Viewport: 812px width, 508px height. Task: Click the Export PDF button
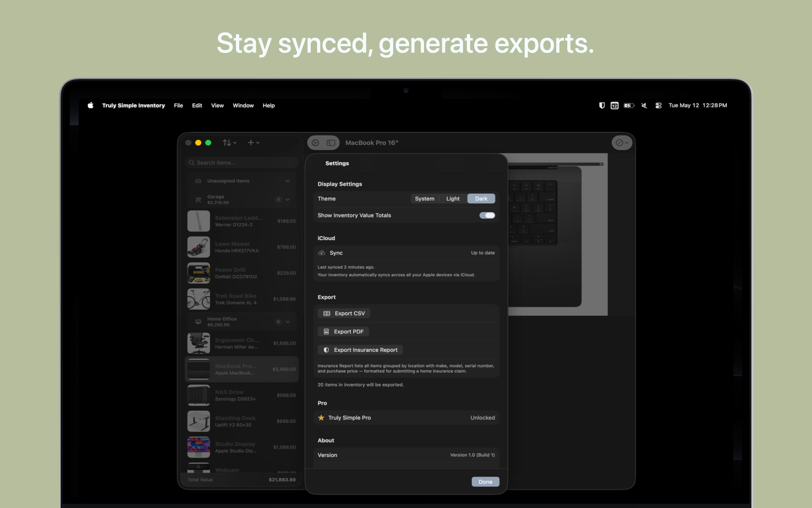pos(343,332)
